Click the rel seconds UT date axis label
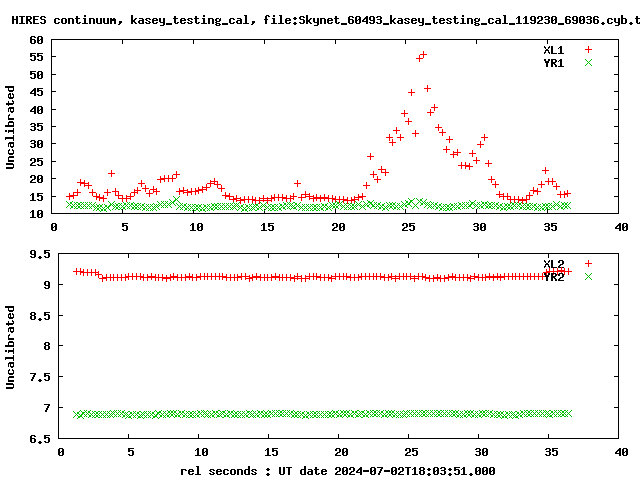Screen dimensions: 640x480 (338, 471)
